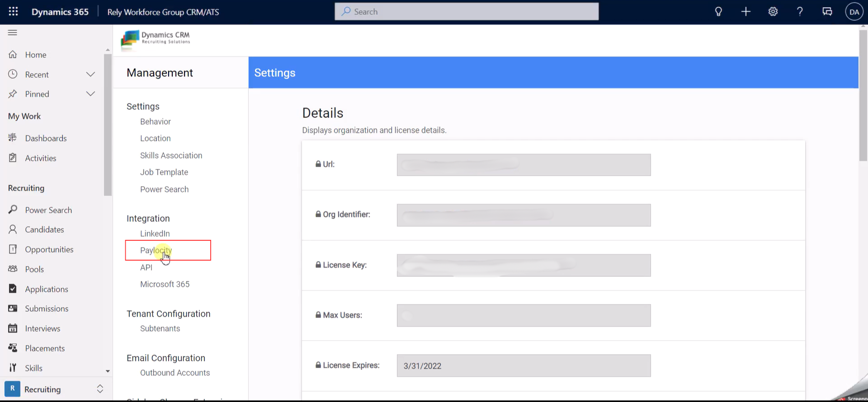Click the lock icon beside License Key
The width and height of the screenshot is (868, 402).
318,265
